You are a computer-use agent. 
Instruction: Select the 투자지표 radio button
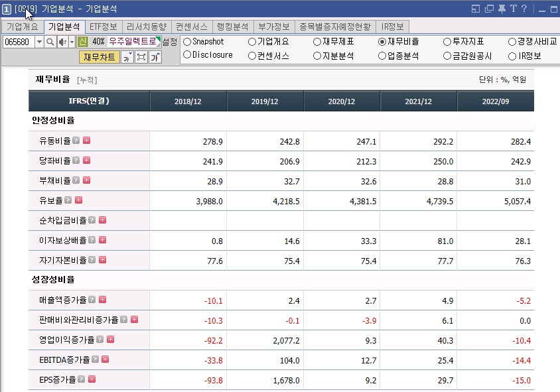(447, 42)
